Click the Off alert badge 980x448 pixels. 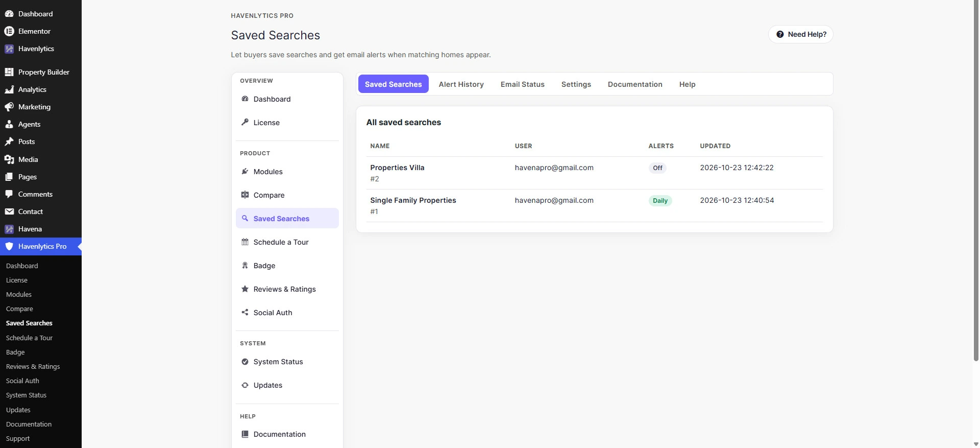pyautogui.click(x=657, y=168)
